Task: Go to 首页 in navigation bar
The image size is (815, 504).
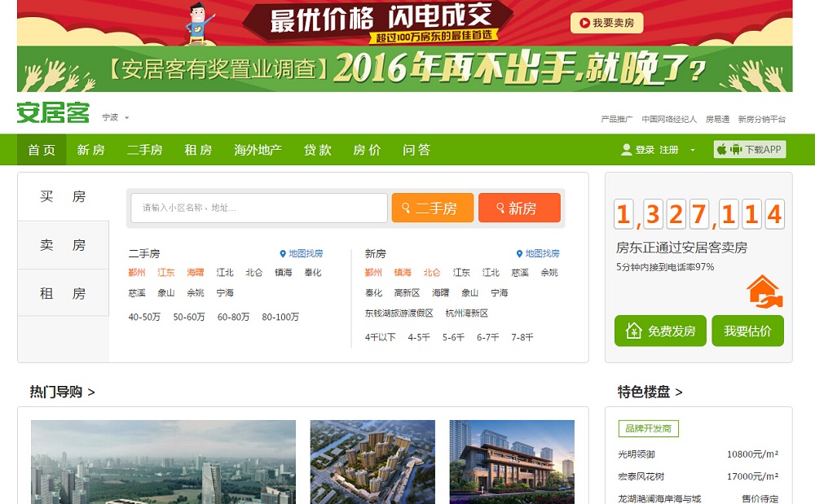Action: pos(42,150)
